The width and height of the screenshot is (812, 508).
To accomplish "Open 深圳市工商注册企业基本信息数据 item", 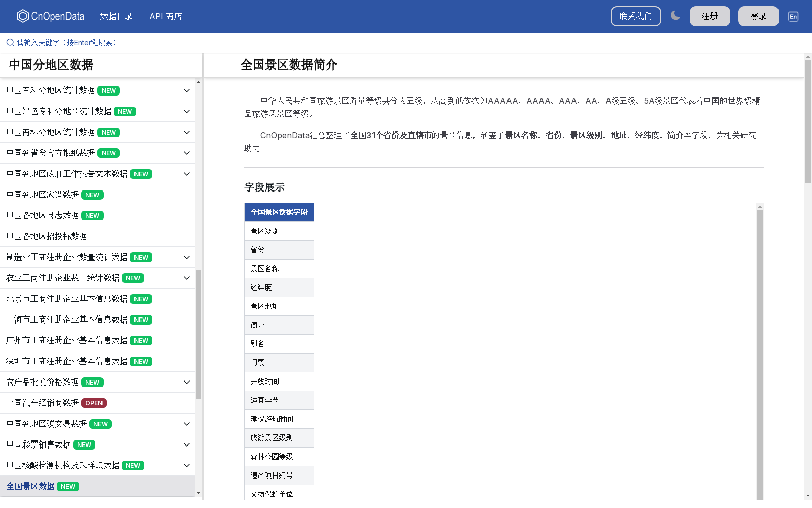I will pos(97,361).
